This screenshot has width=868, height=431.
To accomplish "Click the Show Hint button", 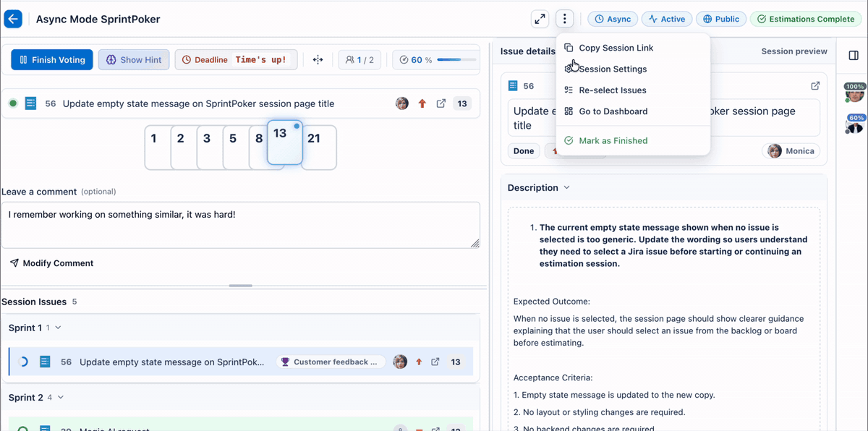I will [134, 60].
